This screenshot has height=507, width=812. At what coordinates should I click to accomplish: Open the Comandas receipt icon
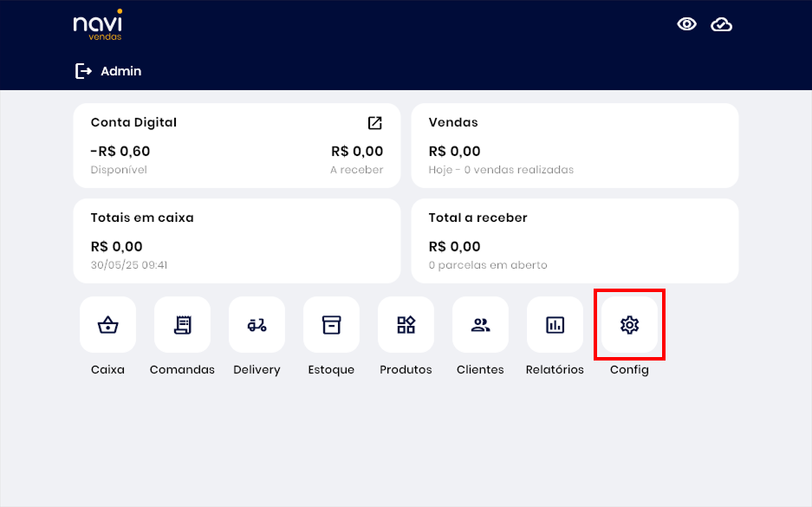[x=182, y=325]
